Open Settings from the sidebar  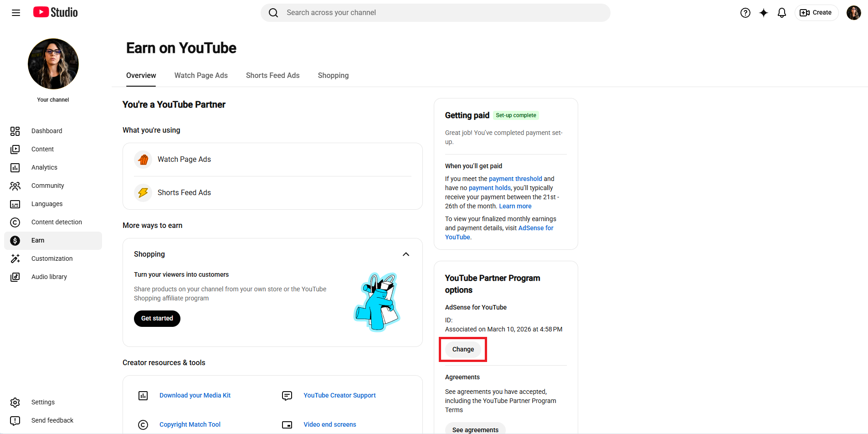[53, 403]
